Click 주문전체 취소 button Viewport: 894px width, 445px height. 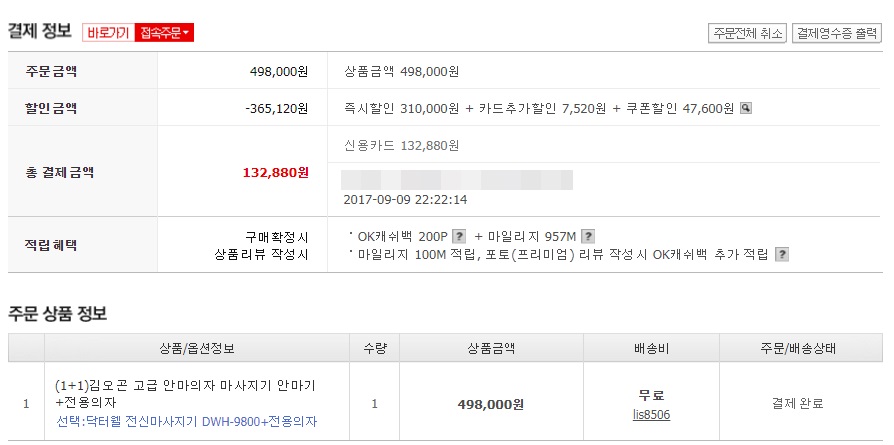pos(747,33)
